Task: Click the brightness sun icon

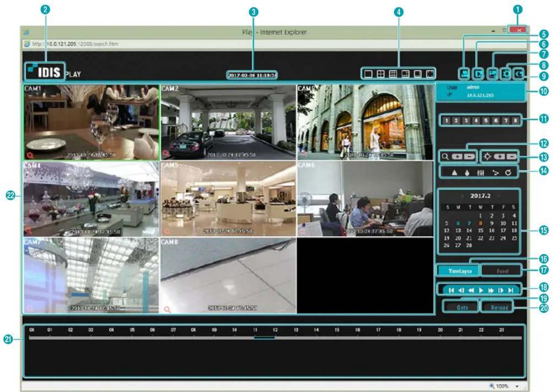Action: pos(487,157)
